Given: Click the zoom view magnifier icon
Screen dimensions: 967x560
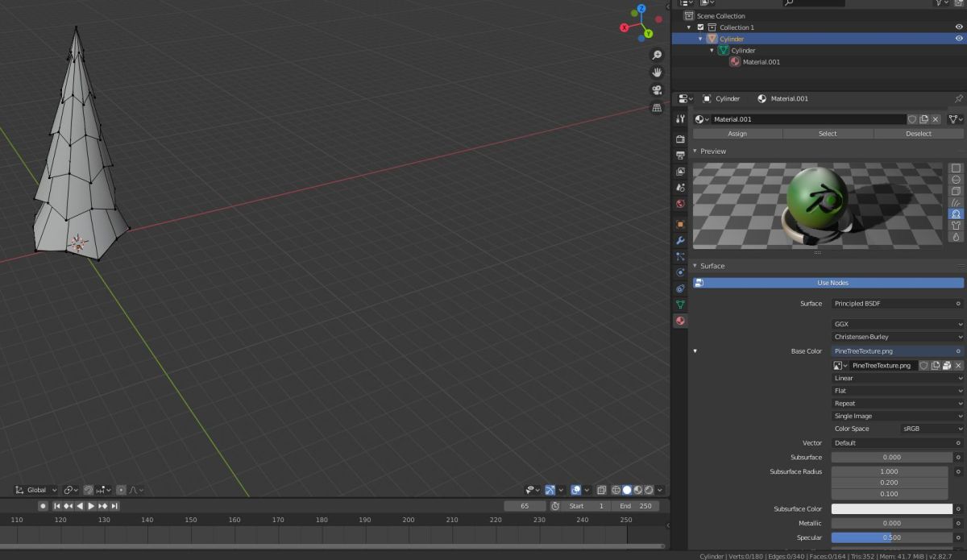Looking at the screenshot, I should click(x=657, y=55).
